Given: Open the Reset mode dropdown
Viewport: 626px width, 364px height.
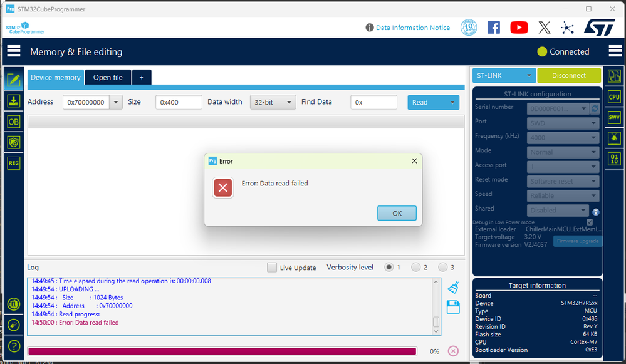Looking at the screenshot, I should [563, 181].
